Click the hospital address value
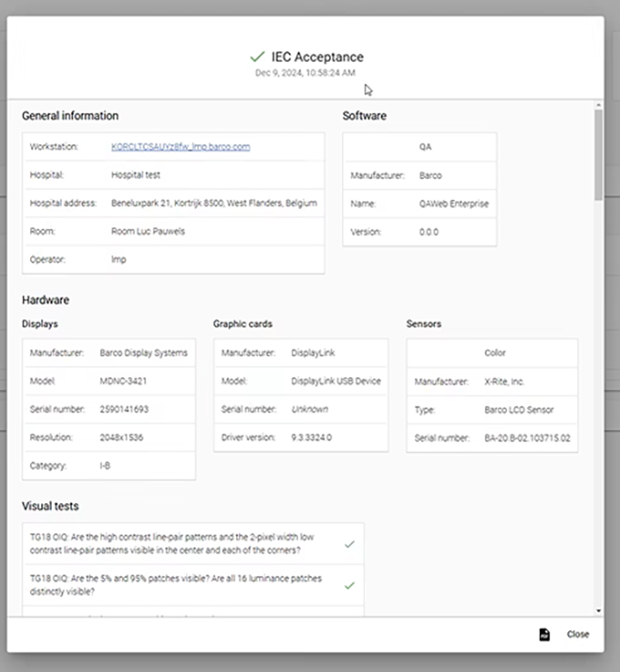The height and width of the screenshot is (672, 620). click(215, 203)
